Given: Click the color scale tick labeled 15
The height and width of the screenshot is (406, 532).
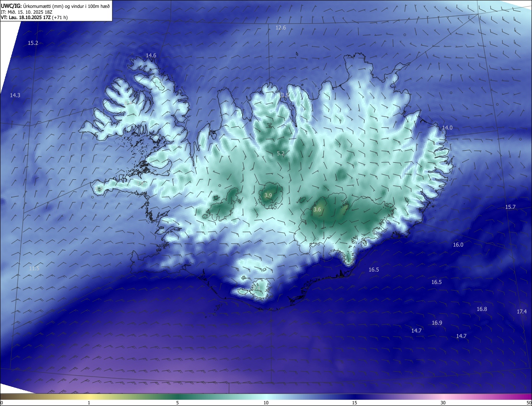Looking at the screenshot, I should click(x=355, y=403).
